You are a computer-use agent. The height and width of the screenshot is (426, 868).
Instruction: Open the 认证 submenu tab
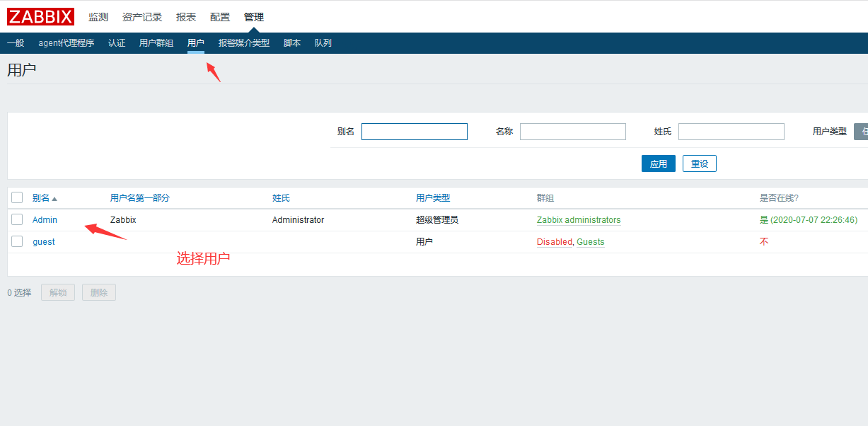point(117,43)
